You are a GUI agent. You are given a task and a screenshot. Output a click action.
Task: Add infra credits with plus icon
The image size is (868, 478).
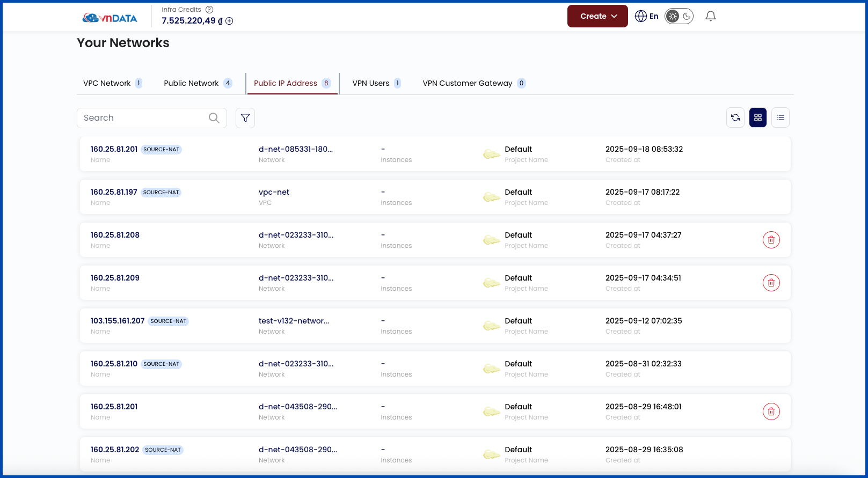pyautogui.click(x=229, y=21)
